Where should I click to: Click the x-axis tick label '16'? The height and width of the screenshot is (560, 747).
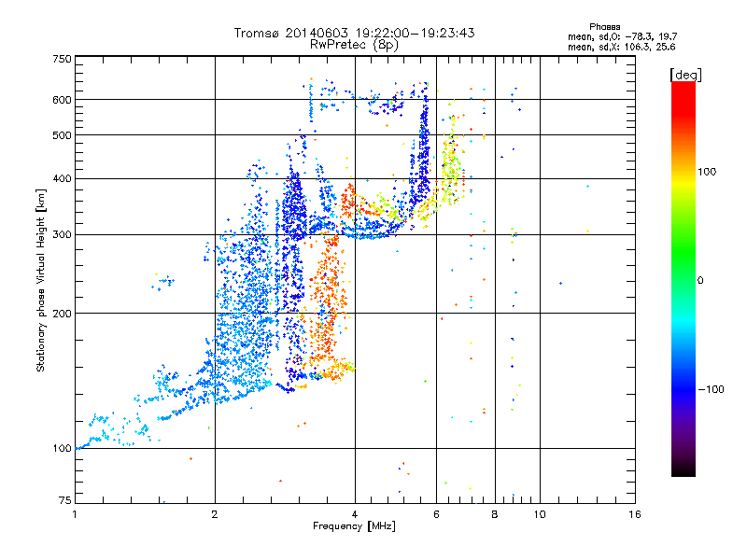pyautogui.click(x=635, y=514)
